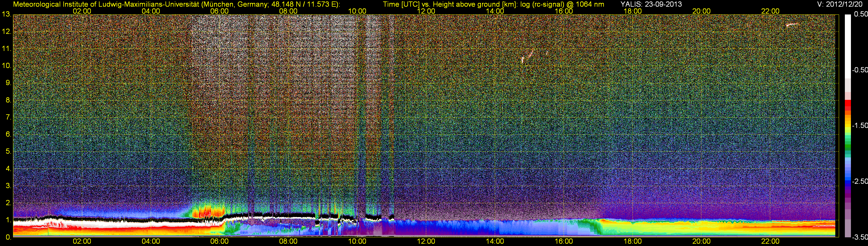Click the 0.50 color scale value
Screen dimensions: 868x246
pos(860,14)
